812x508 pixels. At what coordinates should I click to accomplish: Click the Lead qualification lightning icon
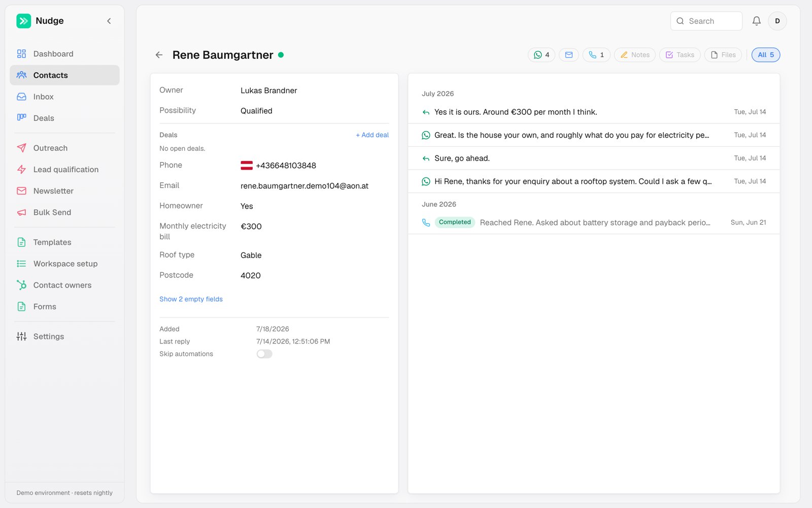click(x=21, y=169)
